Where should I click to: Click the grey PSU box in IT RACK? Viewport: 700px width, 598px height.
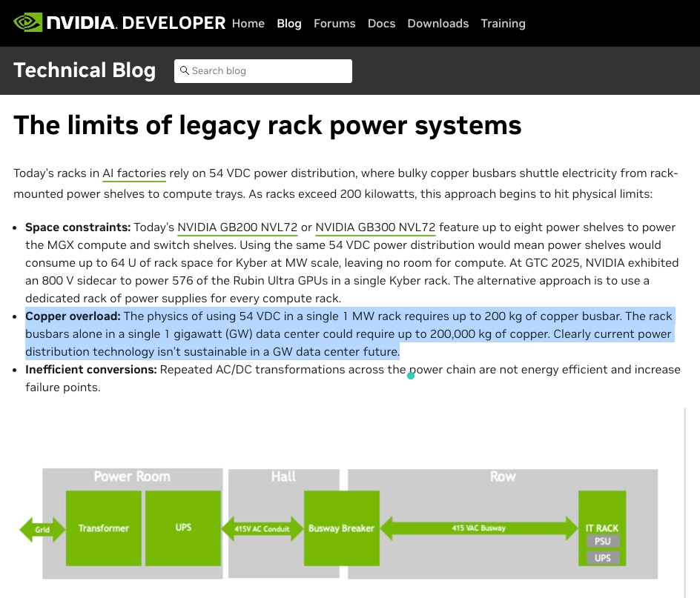(x=602, y=542)
